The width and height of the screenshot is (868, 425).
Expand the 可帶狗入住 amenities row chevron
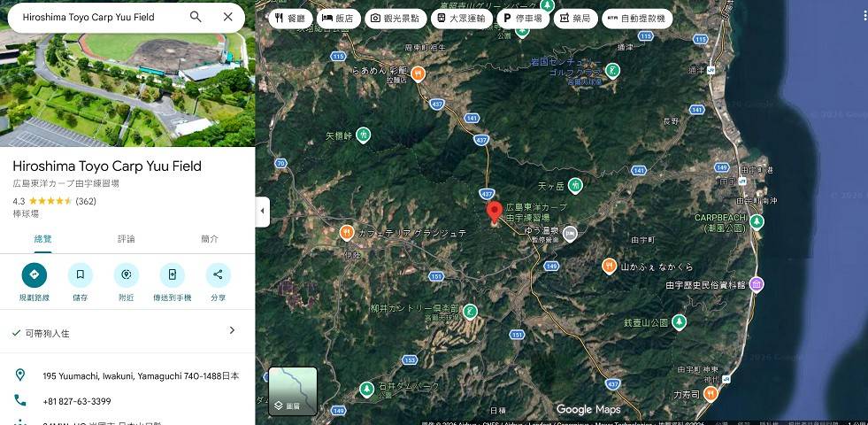[x=232, y=331]
